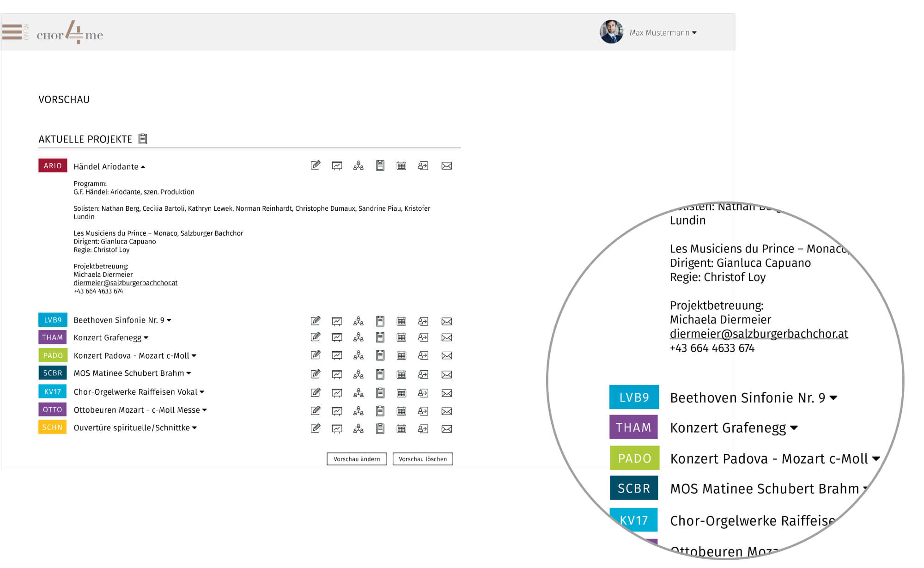Click the Vorschau löschen button

pos(423,459)
